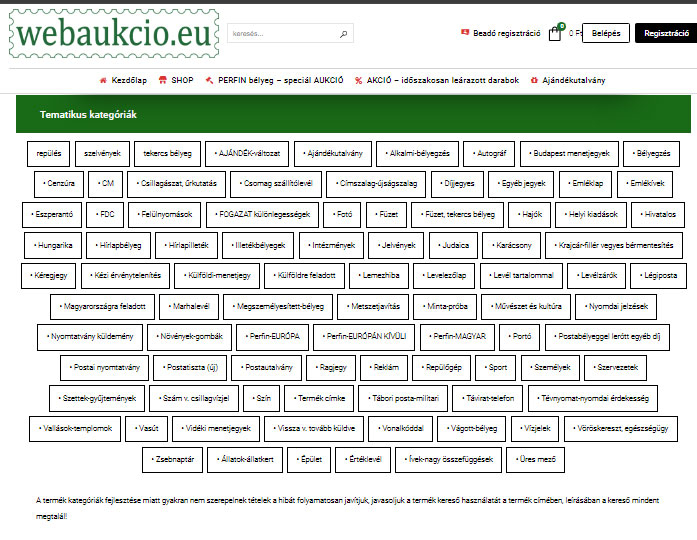Click the AKCIÓ percent icon

pos(358,80)
